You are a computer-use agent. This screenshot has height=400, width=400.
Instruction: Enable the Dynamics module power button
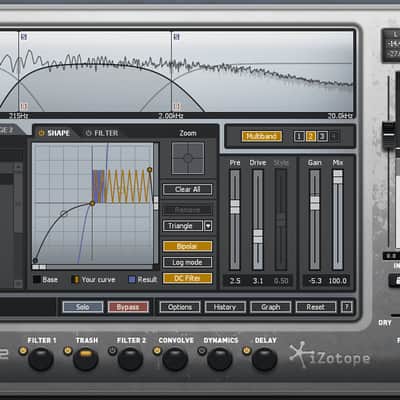coord(202,351)
